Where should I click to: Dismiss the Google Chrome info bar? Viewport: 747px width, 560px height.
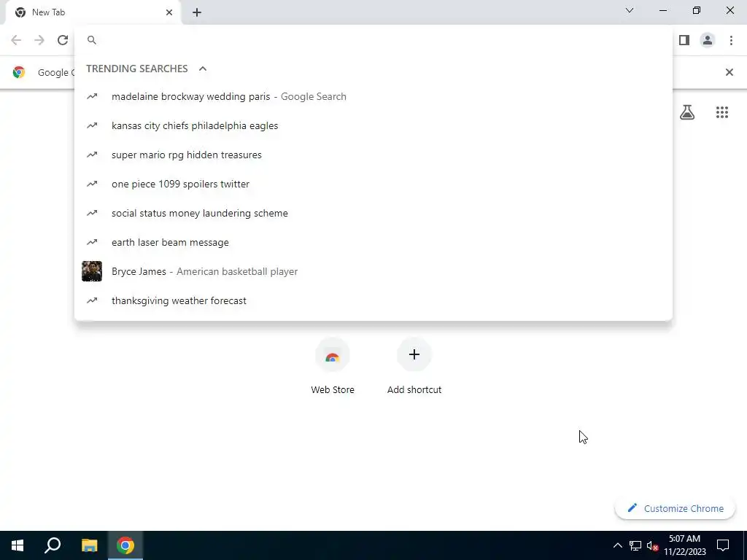coord(729,72)
